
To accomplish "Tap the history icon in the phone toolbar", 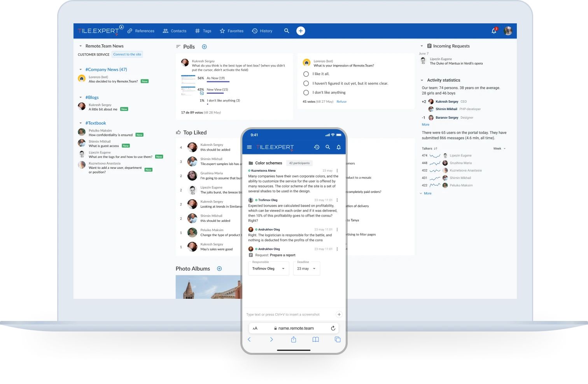I will [x=317, y=147].
